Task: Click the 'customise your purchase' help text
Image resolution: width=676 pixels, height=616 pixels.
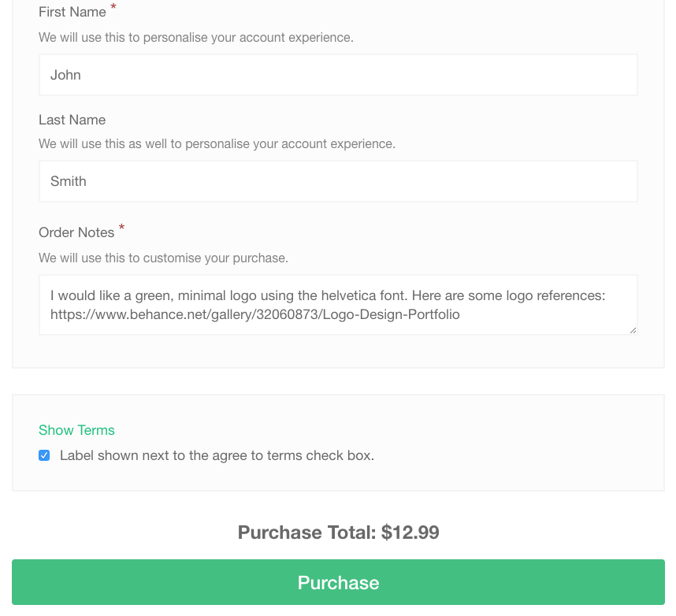Action: pos(163,258)
